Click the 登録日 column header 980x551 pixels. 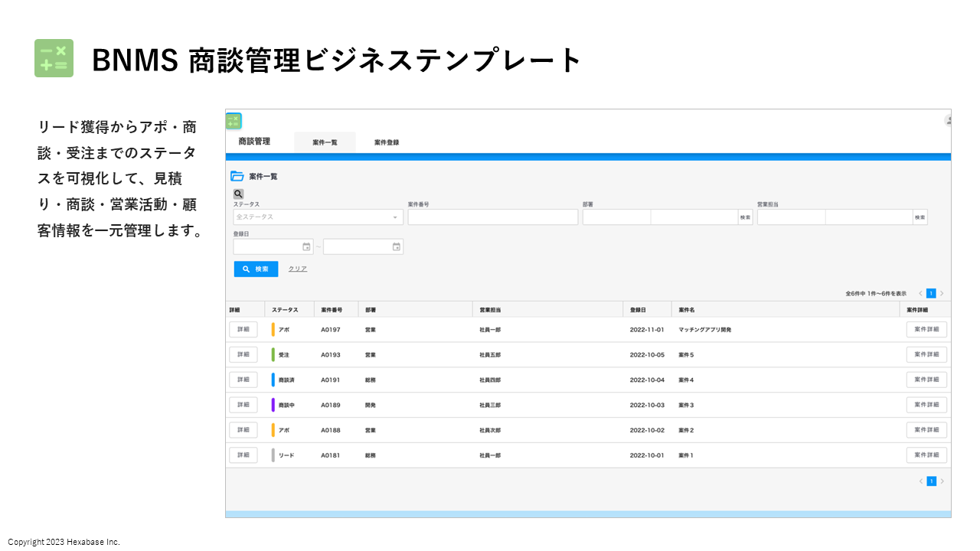coord(638,310)
